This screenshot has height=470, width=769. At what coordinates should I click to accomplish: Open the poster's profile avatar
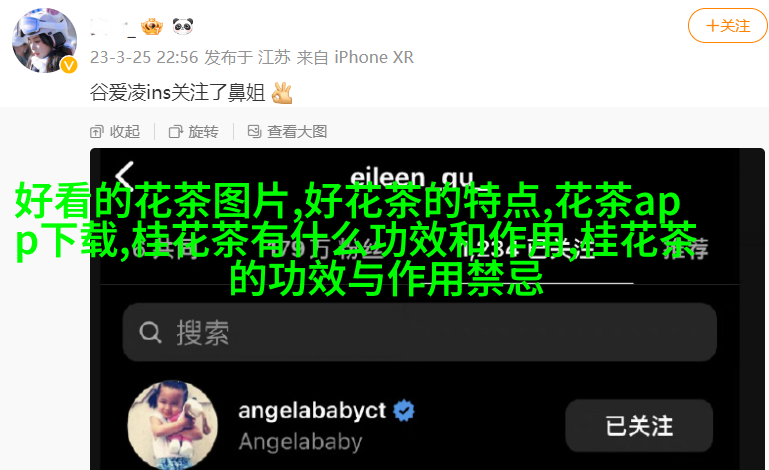pyautogui.click(x=45, y=40)
